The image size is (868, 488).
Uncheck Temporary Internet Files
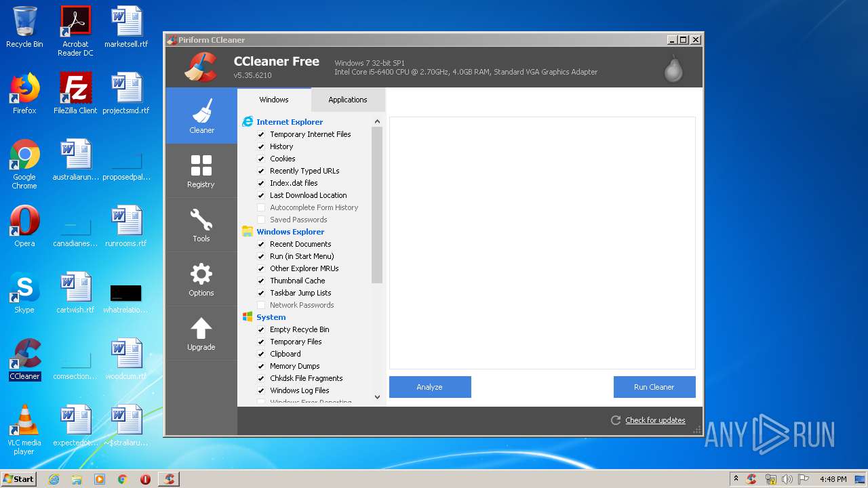click(261, 134)
